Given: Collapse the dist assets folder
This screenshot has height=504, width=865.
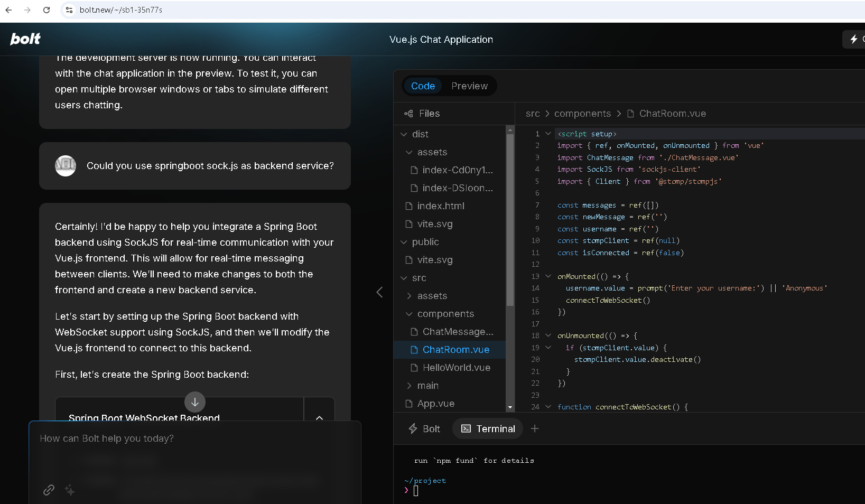Looking at the screenshot, I should click(x=409, y=152).
